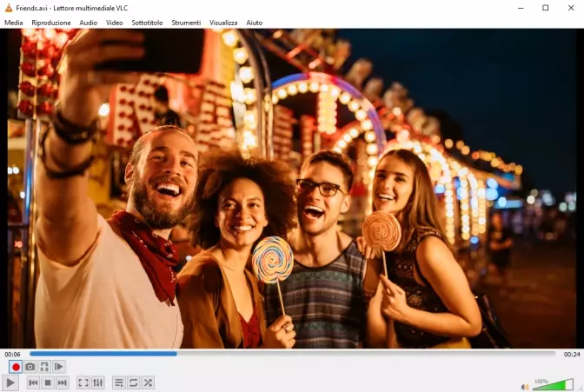Open the Video menu
Screen dimensions: 584x392
pos(115,23)
